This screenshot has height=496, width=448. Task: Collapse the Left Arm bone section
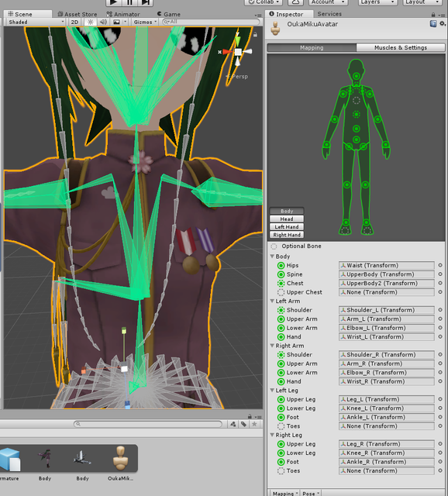point(272,301)
